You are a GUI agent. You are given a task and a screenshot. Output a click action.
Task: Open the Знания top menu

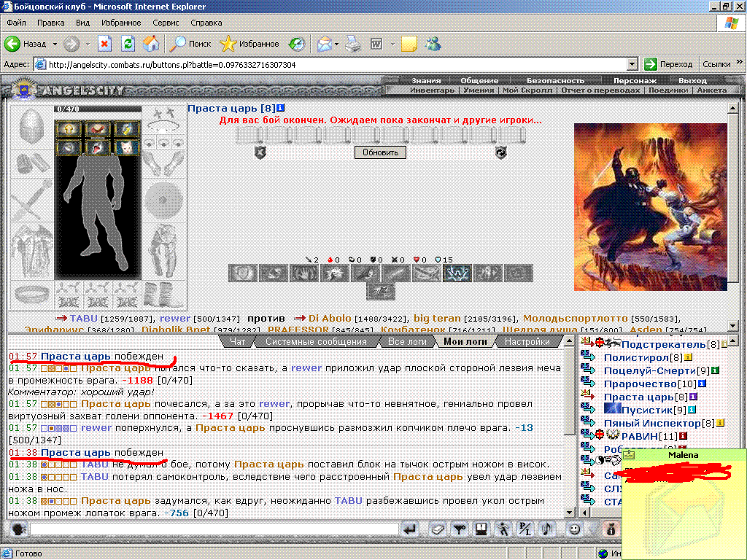pos(426,80)
